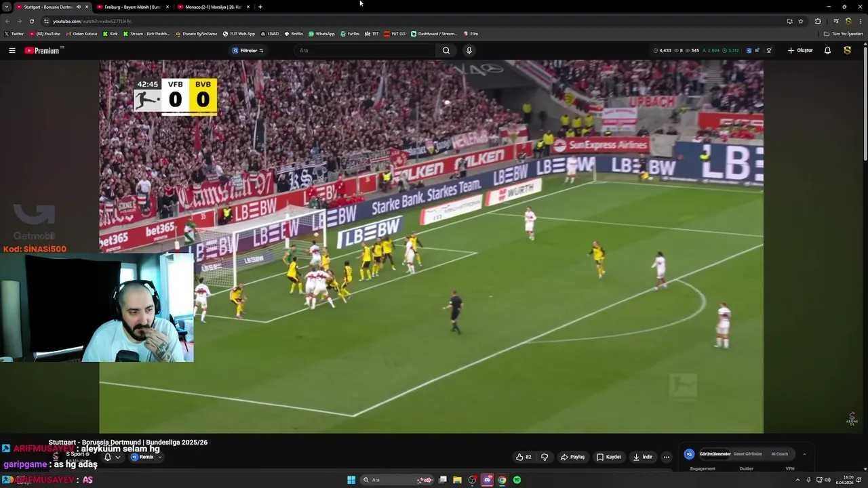This screenshot has height=488, width=868.
Task: Click the Kaydet save button
Action: pos(609,457)
